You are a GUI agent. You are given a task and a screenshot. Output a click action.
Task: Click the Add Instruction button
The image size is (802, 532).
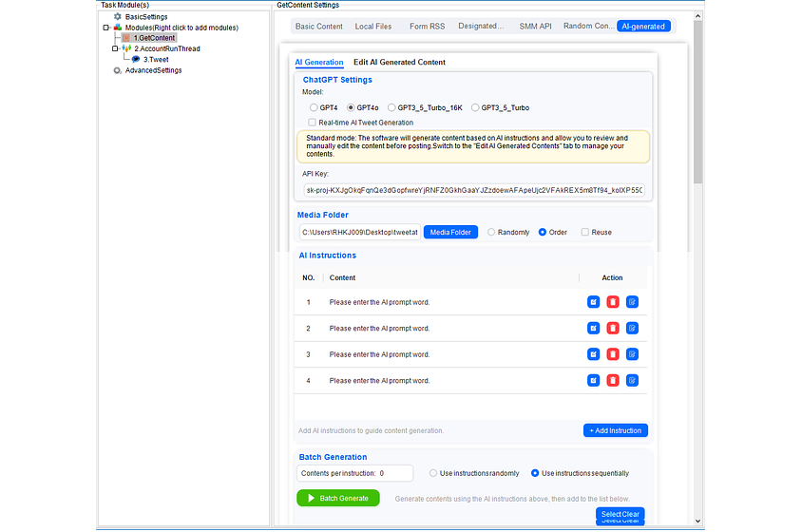click(616, 430)
